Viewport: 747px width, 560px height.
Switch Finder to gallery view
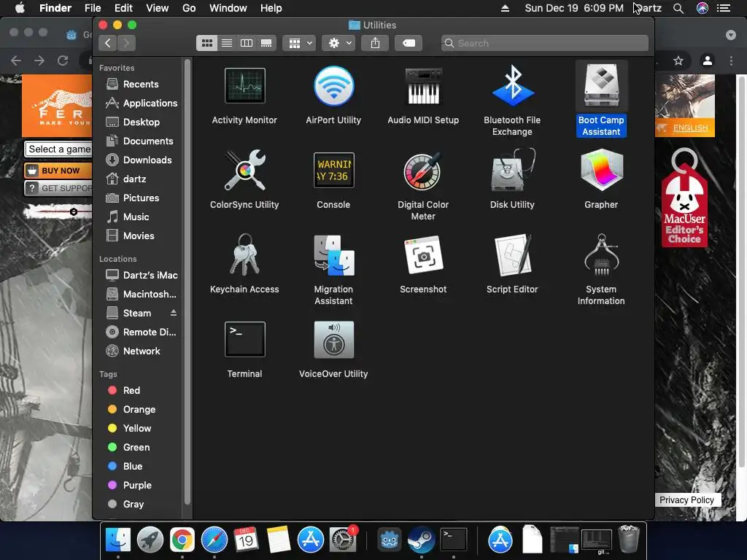266,43
